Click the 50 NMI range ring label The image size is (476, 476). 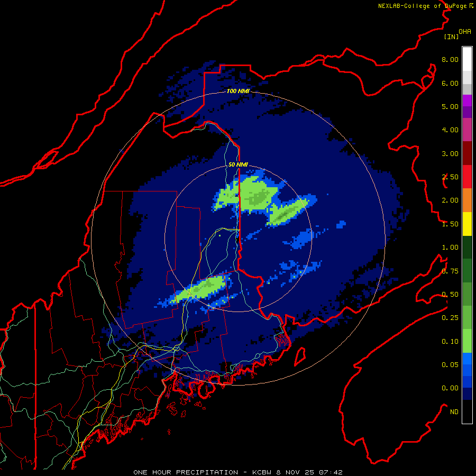(x=238, y=164)
